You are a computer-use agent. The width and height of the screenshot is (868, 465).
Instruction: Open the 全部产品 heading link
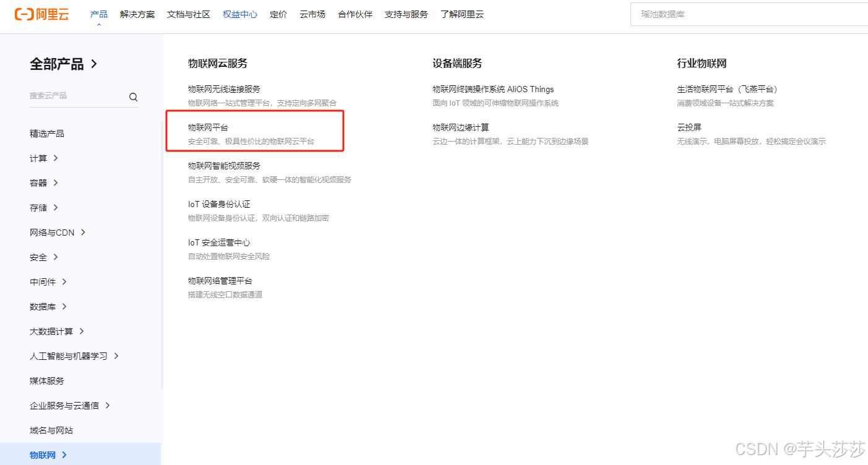(64, 64)
